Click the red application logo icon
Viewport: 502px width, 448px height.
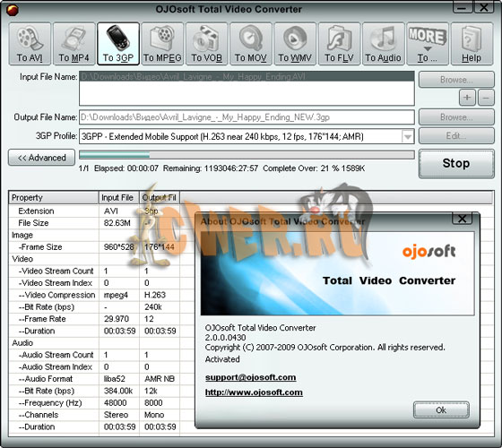pos(13,10)
